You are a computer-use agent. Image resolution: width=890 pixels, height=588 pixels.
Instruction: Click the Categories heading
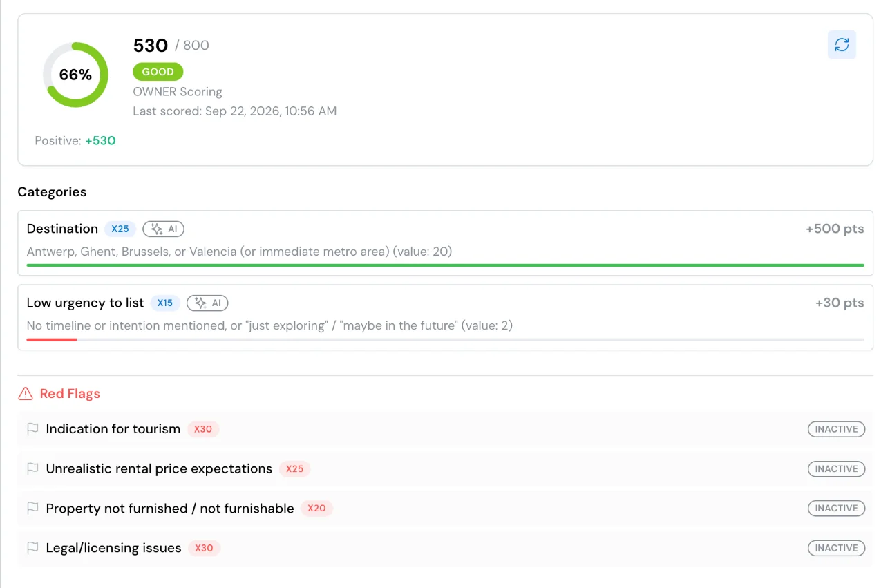(x=52, y=192)
